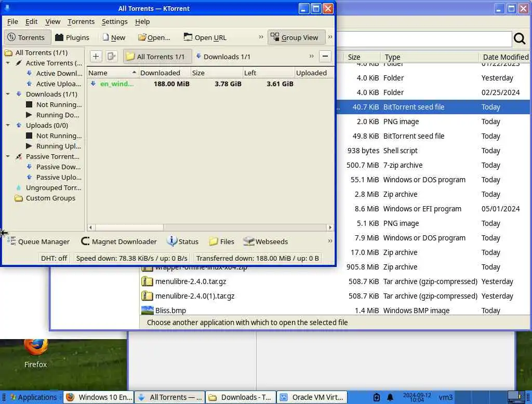
Task: Collapse the Uploads (0/0) node
Action: point(8,125)
